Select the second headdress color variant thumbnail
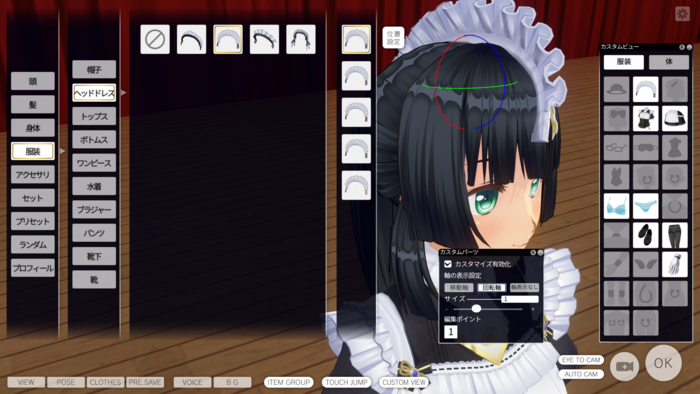The image size is (700, 394). [x=356, y=76]
